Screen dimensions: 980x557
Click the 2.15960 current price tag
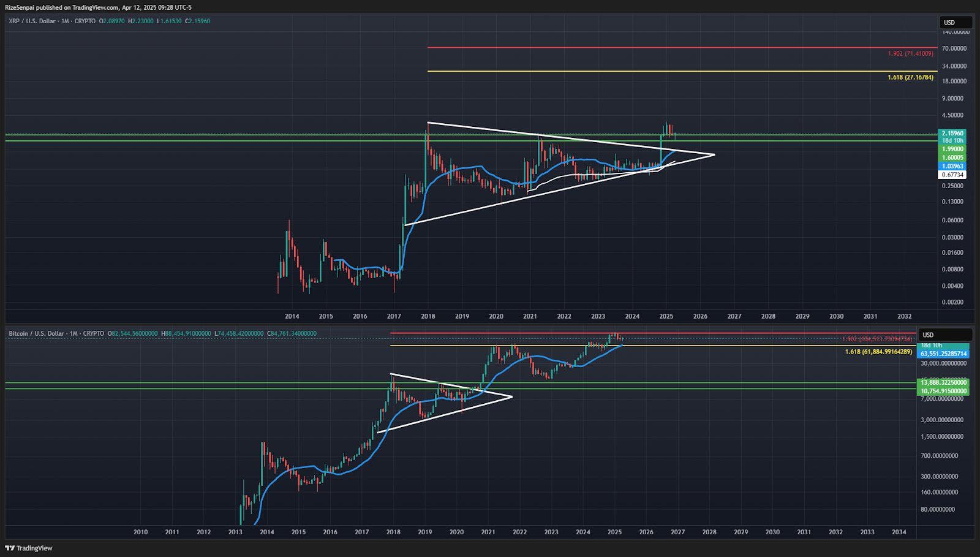pyautogui.click(x=952, y=133)
